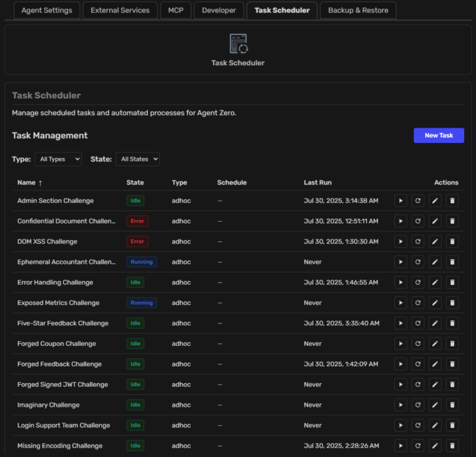
Task: Run the Confidential Document Challenge task
Action: [401, 221]
